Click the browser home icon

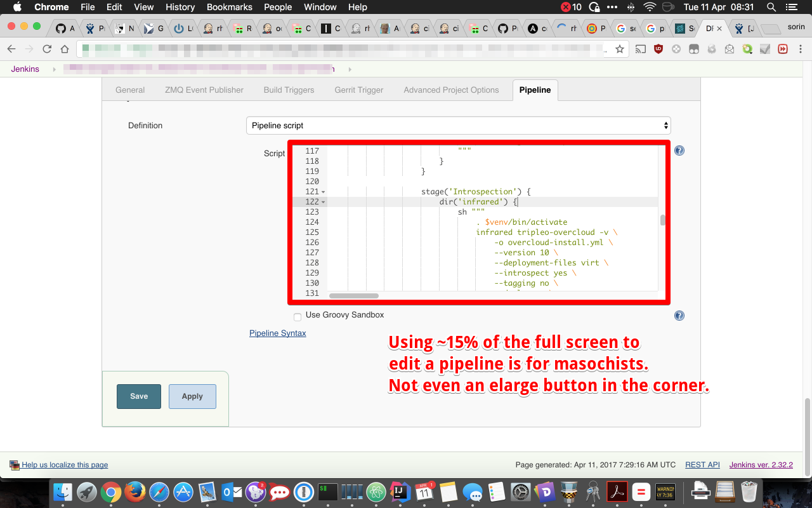(65, 49)
